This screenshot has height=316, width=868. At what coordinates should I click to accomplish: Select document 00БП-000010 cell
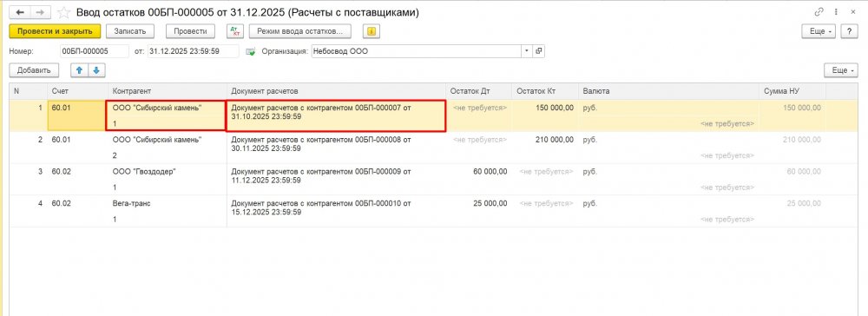point(337,211)
